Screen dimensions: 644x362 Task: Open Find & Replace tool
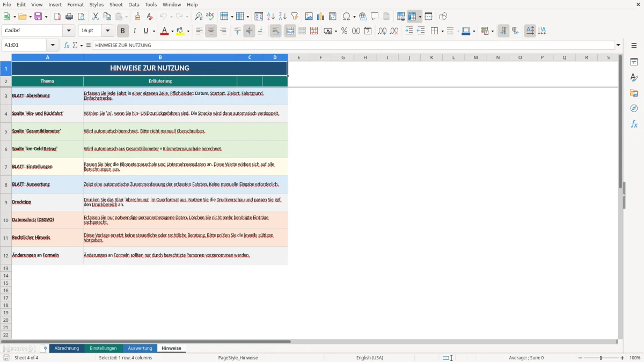(199, 17)
